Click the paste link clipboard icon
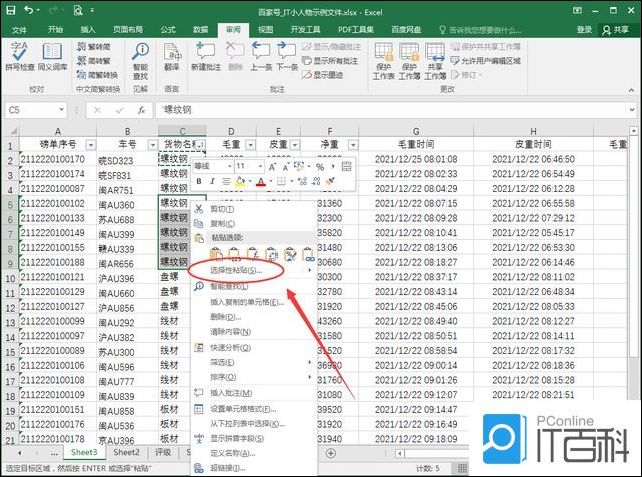 click(x=308, y=254)
